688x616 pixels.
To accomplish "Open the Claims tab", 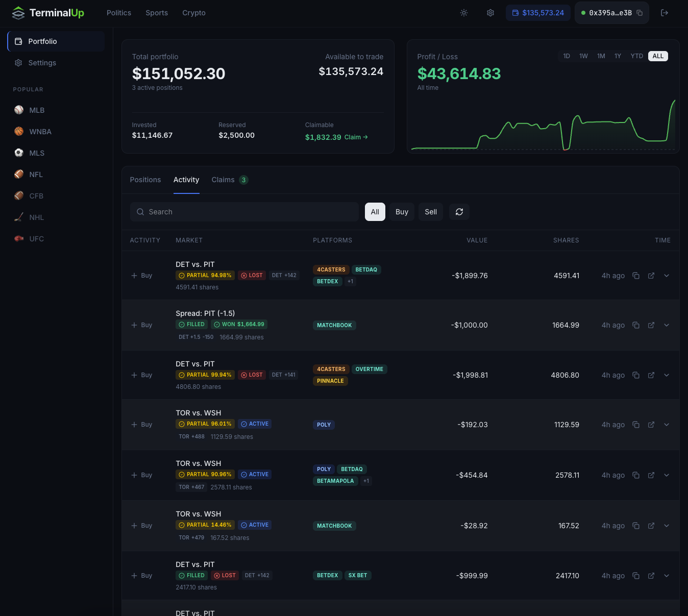I will 230,180.
